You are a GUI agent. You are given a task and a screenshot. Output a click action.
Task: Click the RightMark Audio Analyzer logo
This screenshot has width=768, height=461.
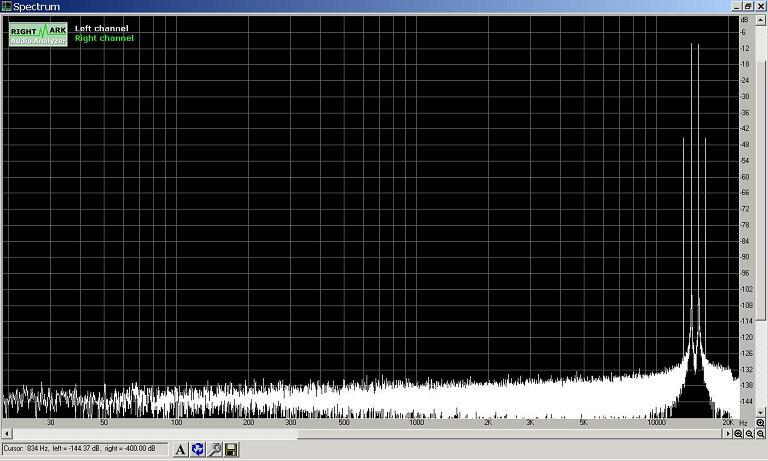[38, 34]
